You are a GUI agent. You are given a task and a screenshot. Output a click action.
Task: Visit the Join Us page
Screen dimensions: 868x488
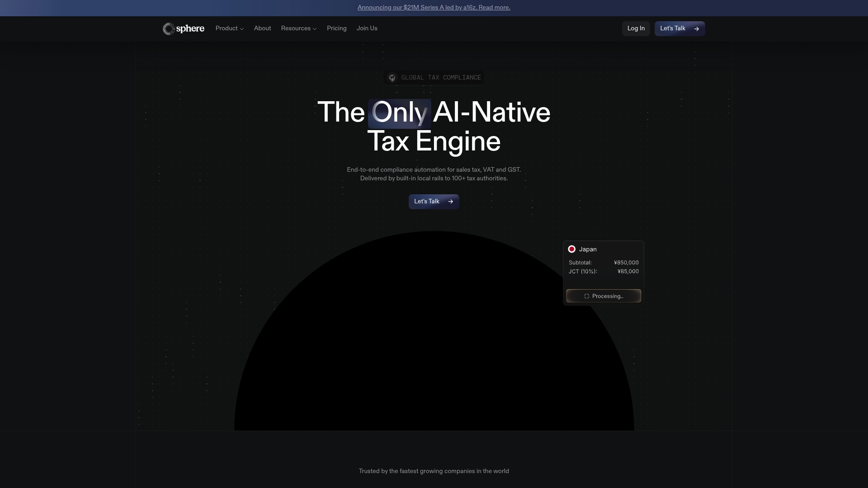367,28
